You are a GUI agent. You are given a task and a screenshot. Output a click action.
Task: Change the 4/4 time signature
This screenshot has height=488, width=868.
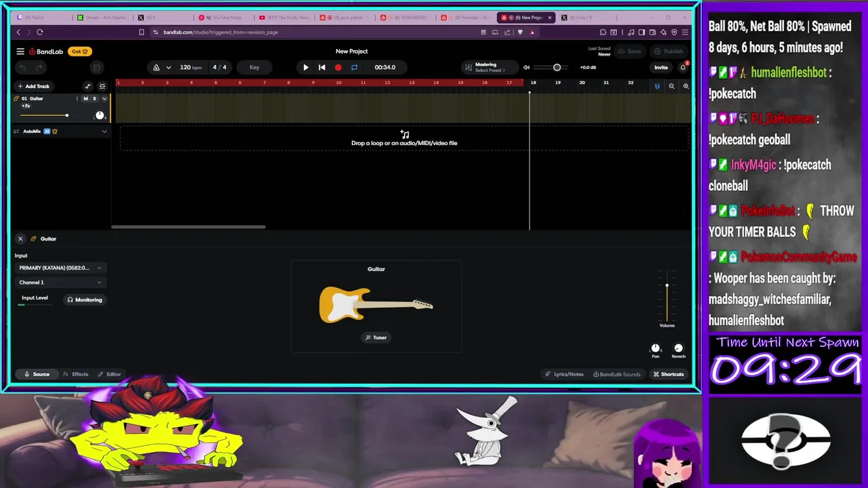(220, 67)
